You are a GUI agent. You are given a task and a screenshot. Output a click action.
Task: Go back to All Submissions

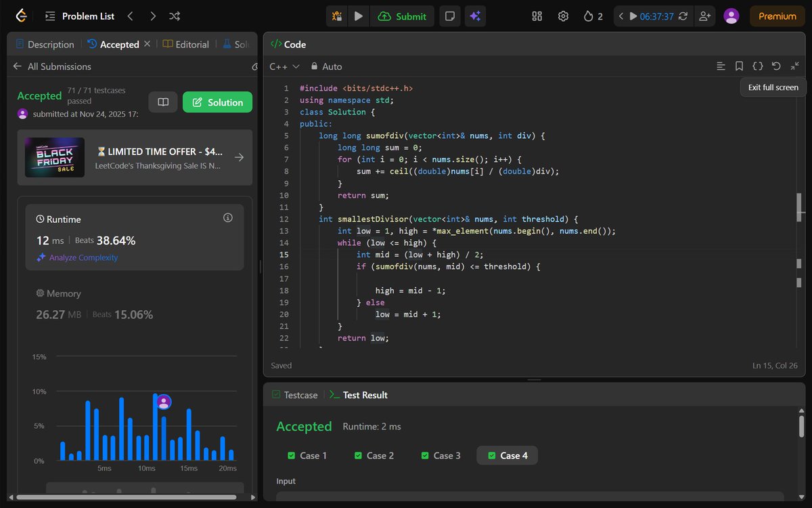pyautogui.click(x=52, y=66)
